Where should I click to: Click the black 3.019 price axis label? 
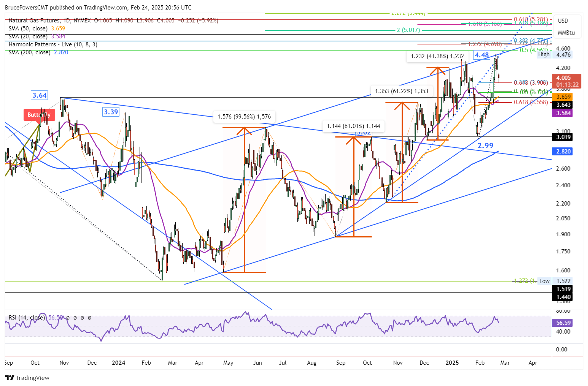click(563, 137)
